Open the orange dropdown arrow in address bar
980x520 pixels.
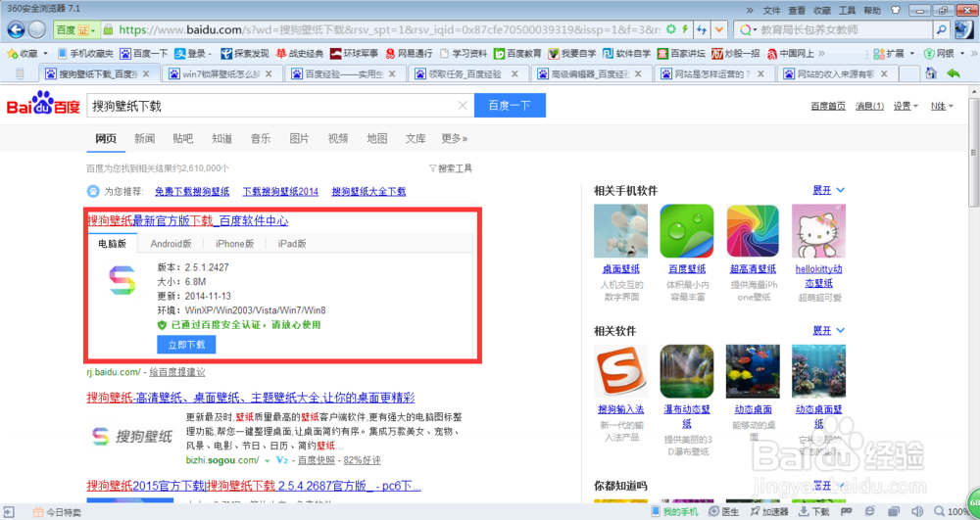pyautogui.click(x=720, y=29)
